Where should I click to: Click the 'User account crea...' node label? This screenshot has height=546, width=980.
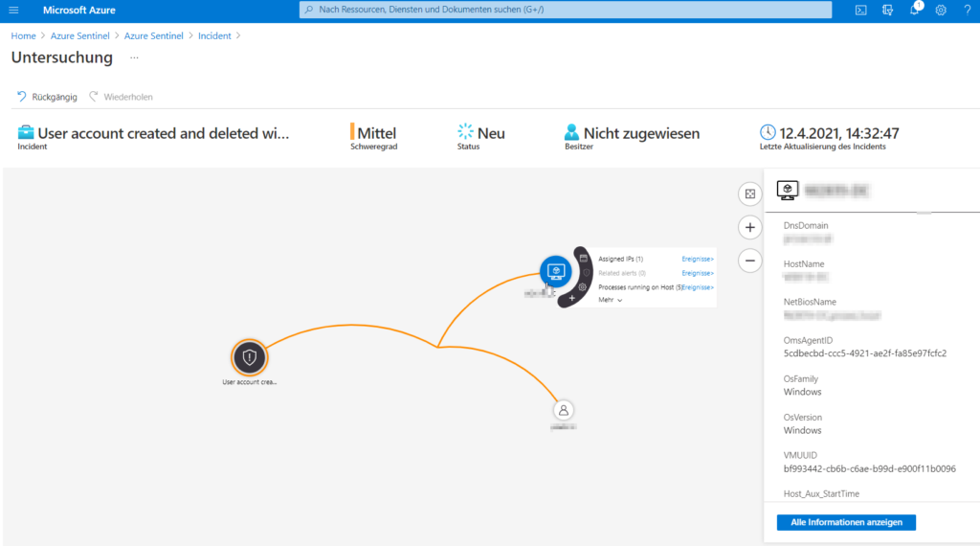pyautogui.click(x=250, y=382)
